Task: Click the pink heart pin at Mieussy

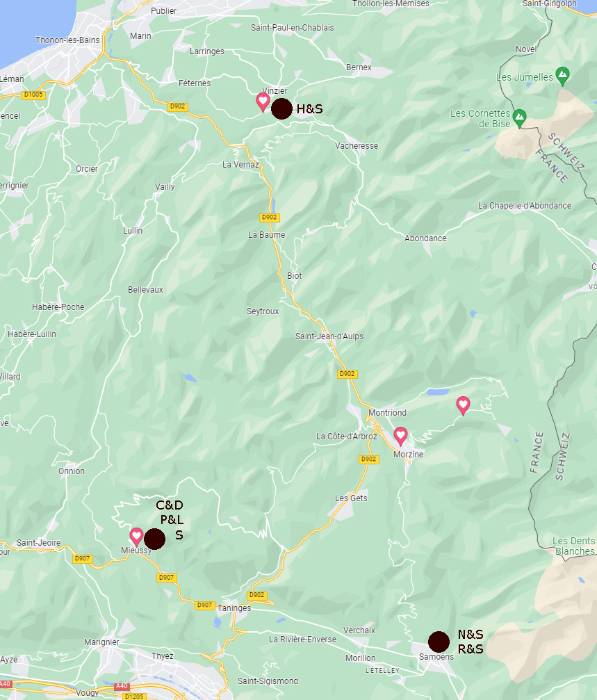Action: [x=136, y=537]
